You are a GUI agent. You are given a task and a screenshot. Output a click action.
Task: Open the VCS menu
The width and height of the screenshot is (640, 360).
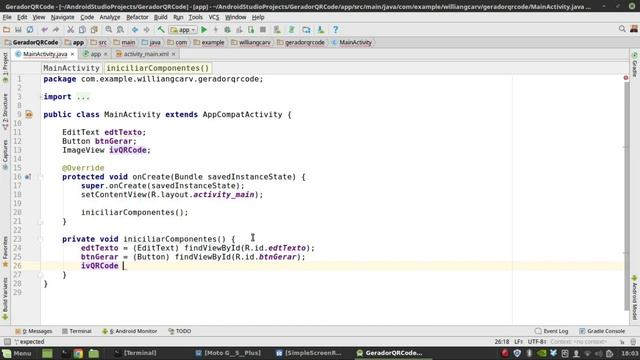point(214,17)
